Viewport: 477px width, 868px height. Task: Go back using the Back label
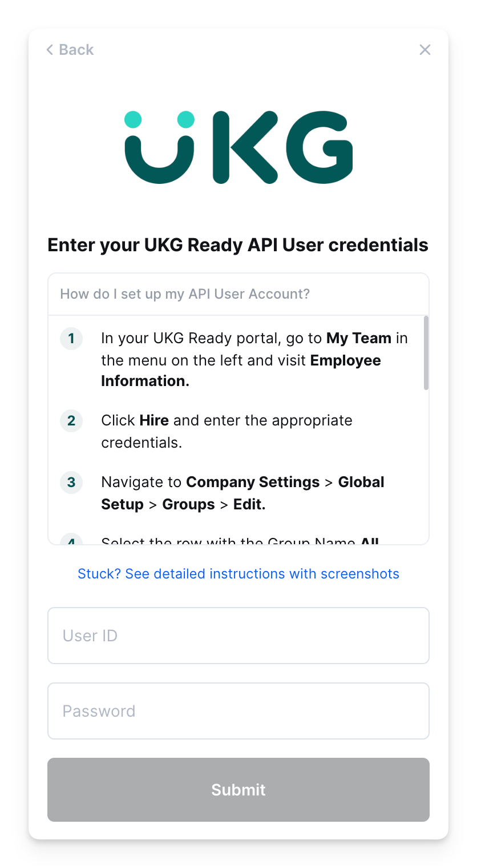pyautogui.click(x=76, y=50)
